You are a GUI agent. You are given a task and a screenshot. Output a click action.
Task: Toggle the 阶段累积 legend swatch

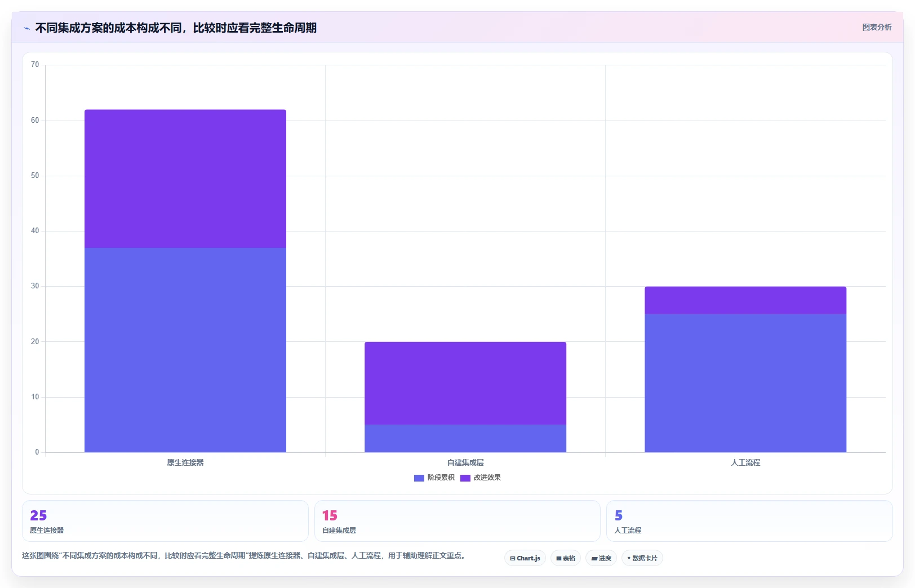[x=419, y=478]
